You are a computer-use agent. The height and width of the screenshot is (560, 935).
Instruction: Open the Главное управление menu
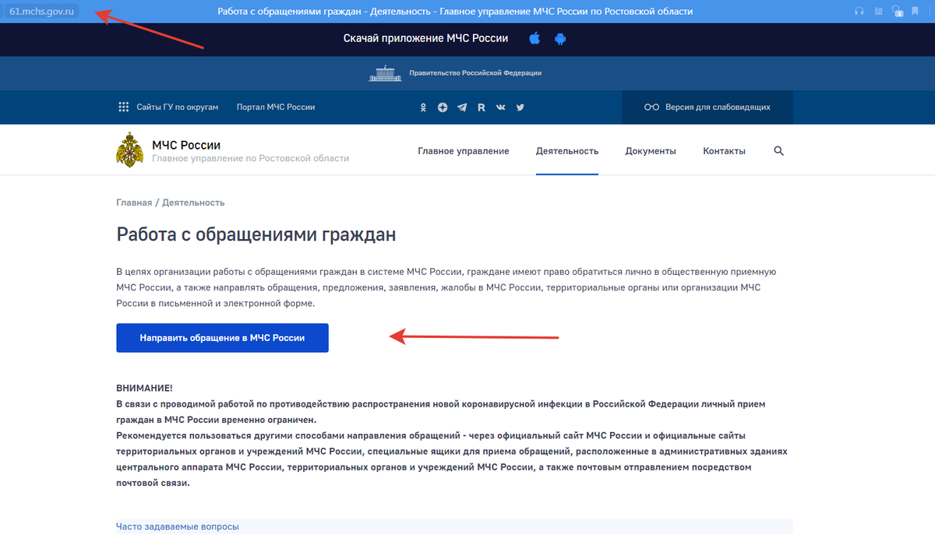pos(464,151)
